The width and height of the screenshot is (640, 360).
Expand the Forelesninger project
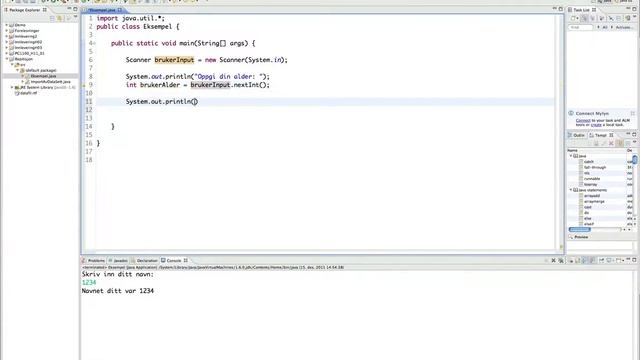[7, 31]
